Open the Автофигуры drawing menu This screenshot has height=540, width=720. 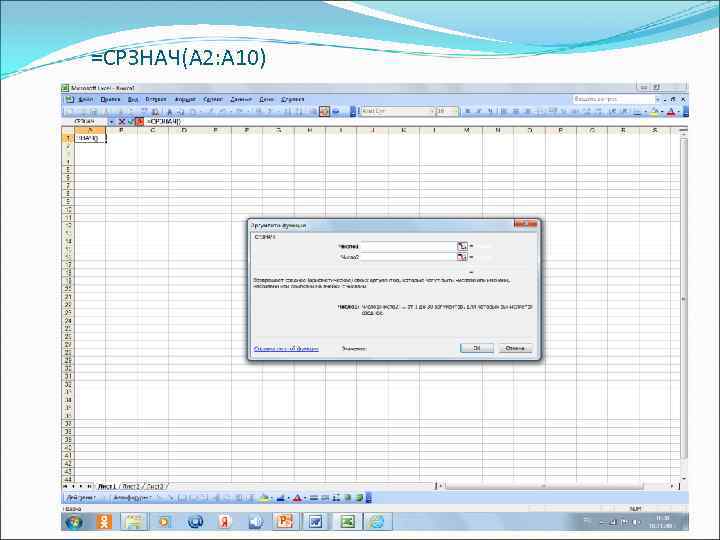(132, 498)
